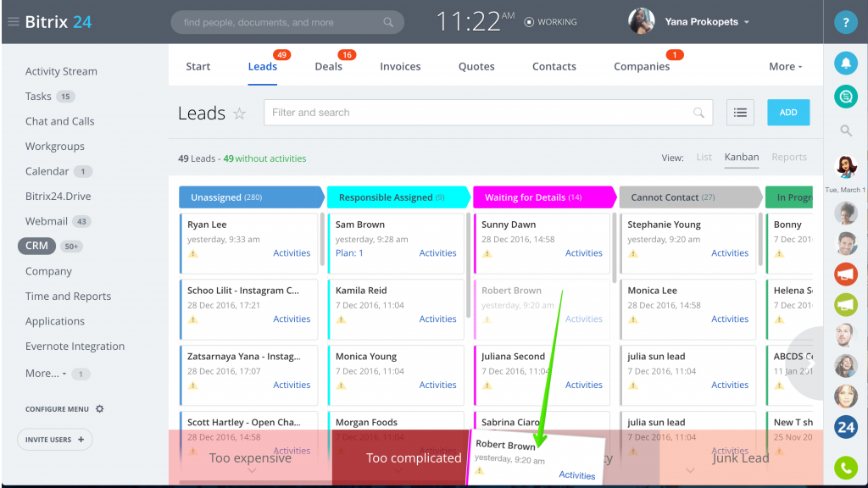Open Tasks in left sidebar
868x488 pixels.
[x=38, y=97]
